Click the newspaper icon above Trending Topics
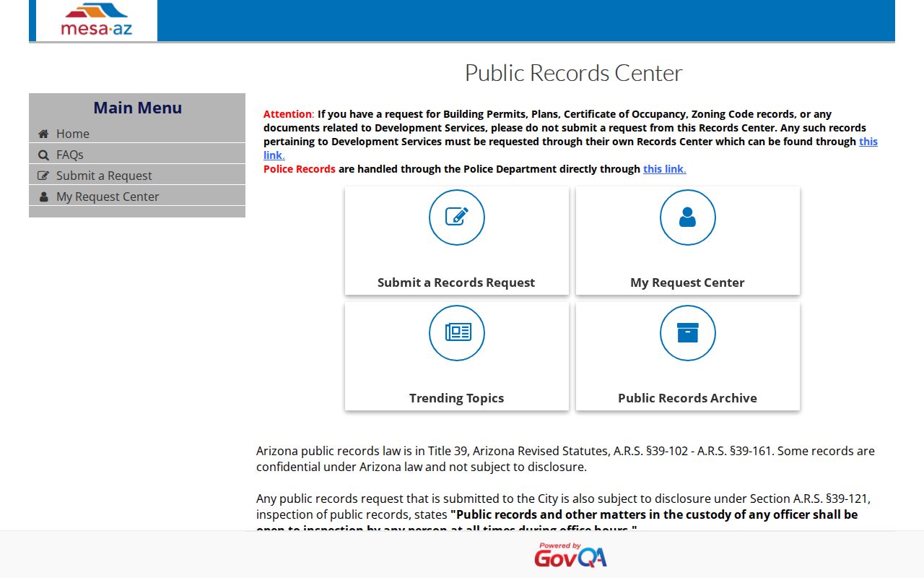924x578 pixels. tap(457, 333)
